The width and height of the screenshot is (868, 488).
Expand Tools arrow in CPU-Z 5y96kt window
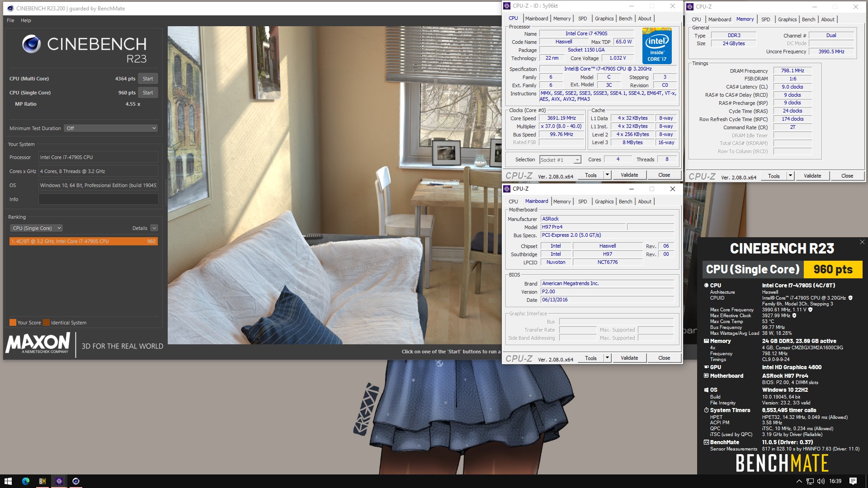point(607,175)
